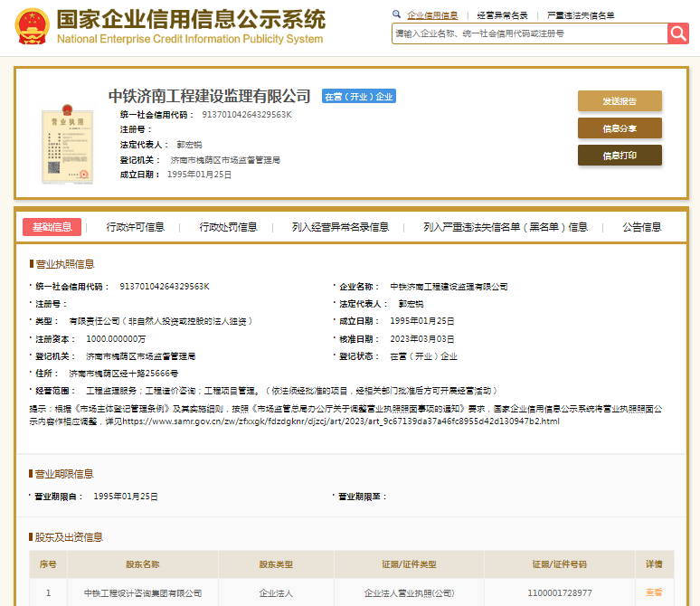Switch to the 行政许可信息 tab
Viewport: 700px width, 606px height.
tap(136, 227)
